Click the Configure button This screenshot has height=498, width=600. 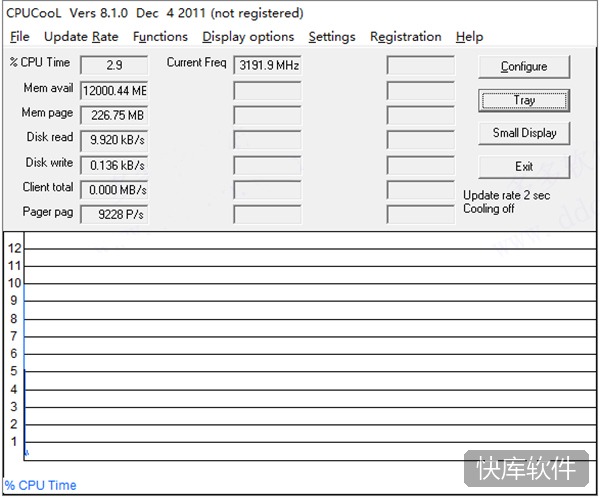point(524,67)
